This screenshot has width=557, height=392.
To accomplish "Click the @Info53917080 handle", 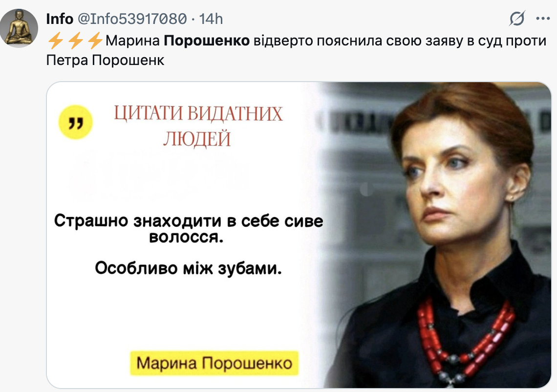I will (132, 19).
